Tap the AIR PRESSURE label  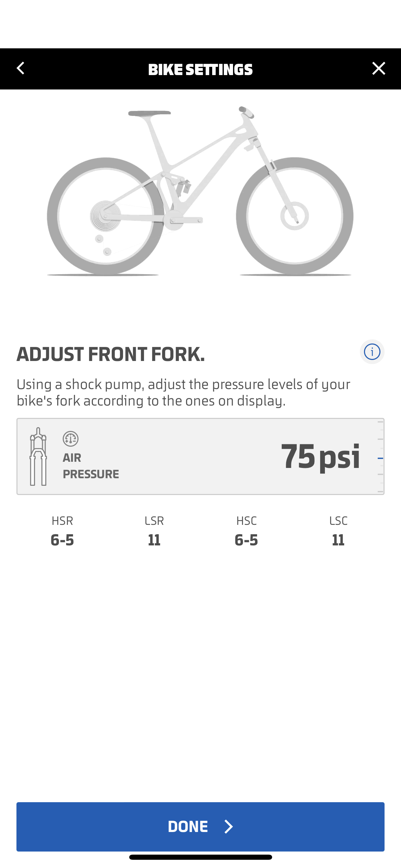tap(91, 466)
